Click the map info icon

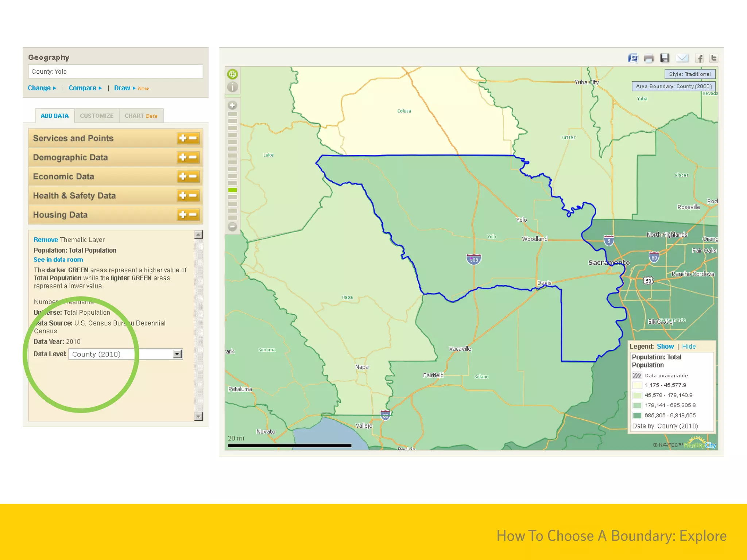click(x=232, y=87)
